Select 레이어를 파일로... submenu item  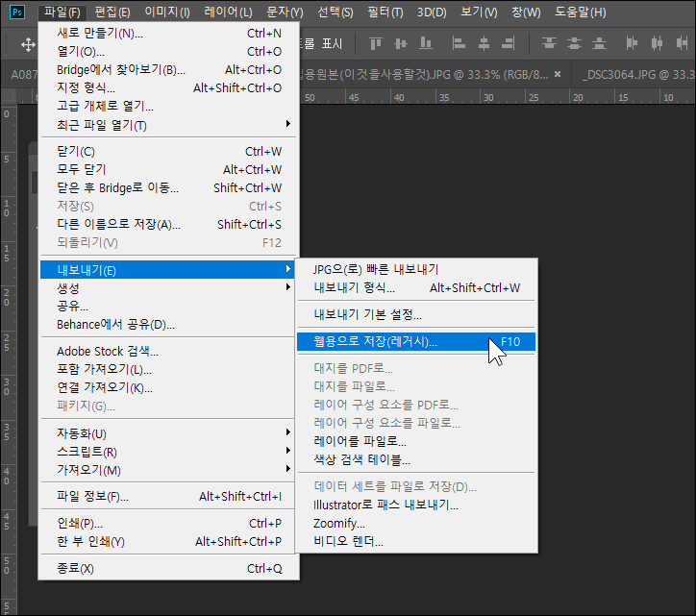click(x=416, y=441)
